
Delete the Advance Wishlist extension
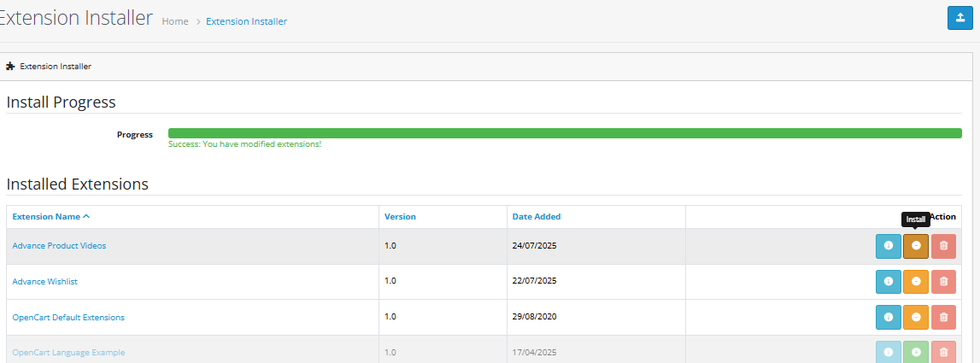[943, 281]
